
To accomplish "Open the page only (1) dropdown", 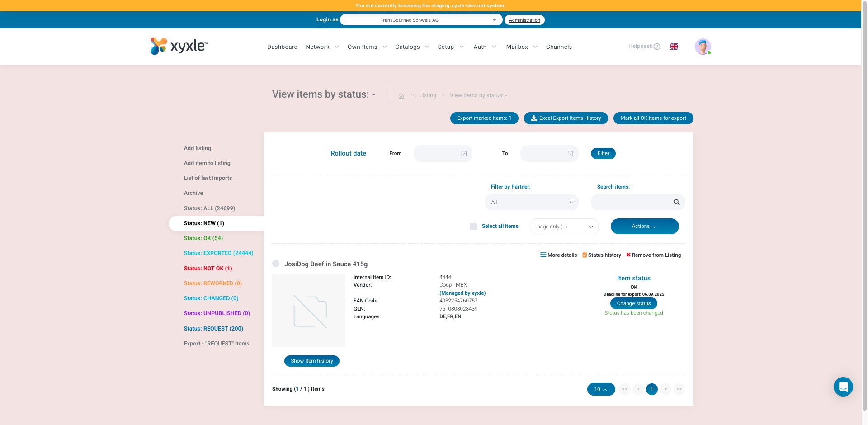I will pos(565,227).
